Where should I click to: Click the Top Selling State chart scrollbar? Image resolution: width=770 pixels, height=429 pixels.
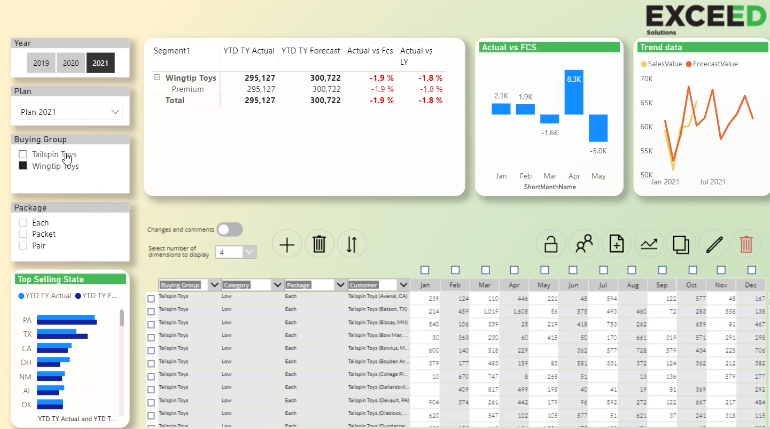tap(122, 318)
